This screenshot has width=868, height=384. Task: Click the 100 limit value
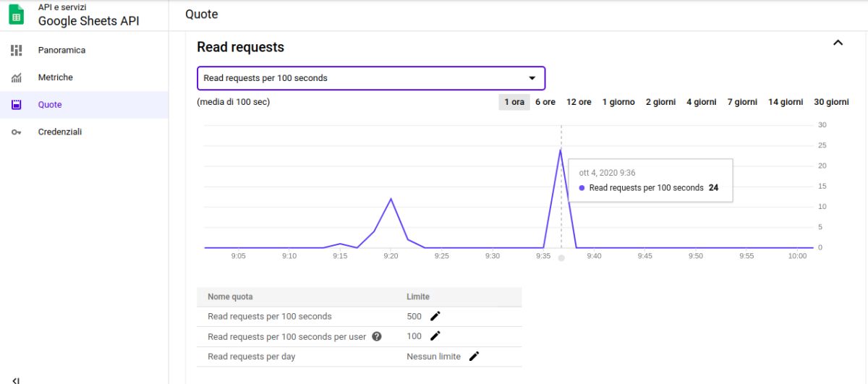[414, 336]
